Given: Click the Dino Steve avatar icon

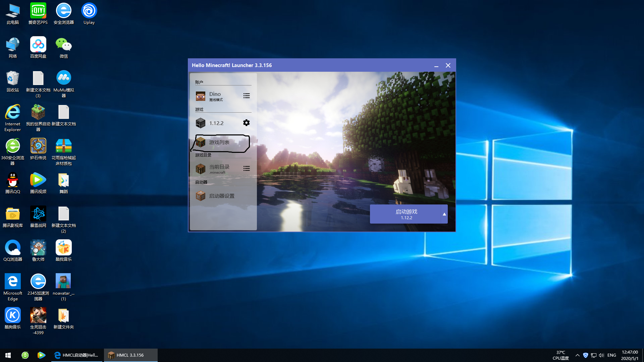Looking at the screenshot, I should click(x=201, y=96).
